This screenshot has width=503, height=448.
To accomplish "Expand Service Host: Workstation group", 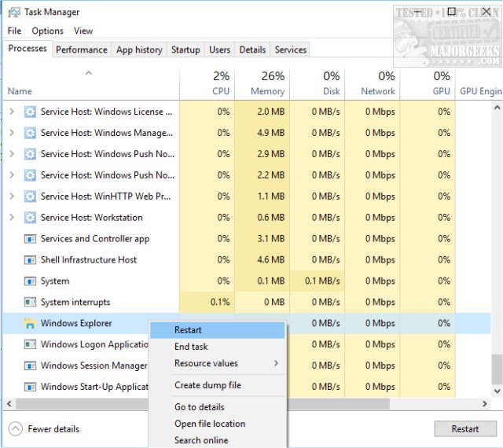I will (x=11, y=218).
